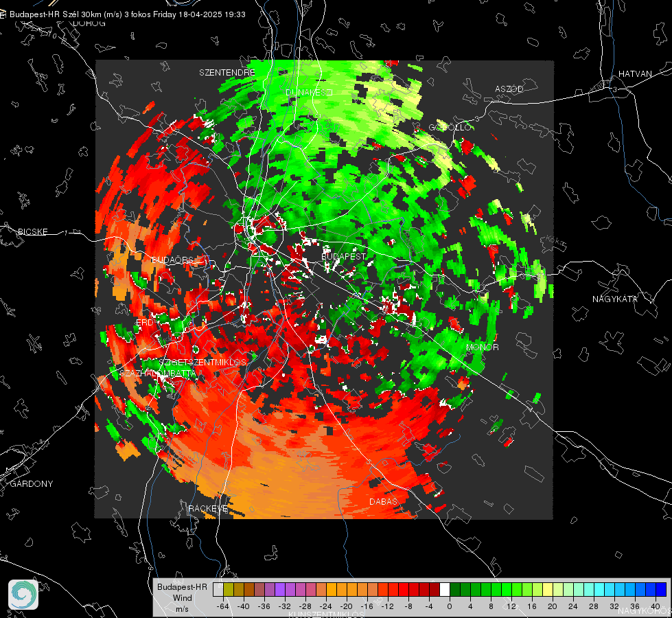Click the DABAS town label
This screenshot has width=672, height=618.
click(383, 501)
